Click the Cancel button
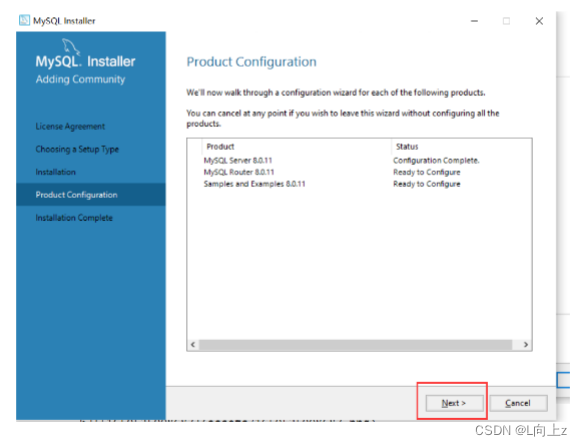Viewport: 582px width, 446px height. tap(518, 403)
